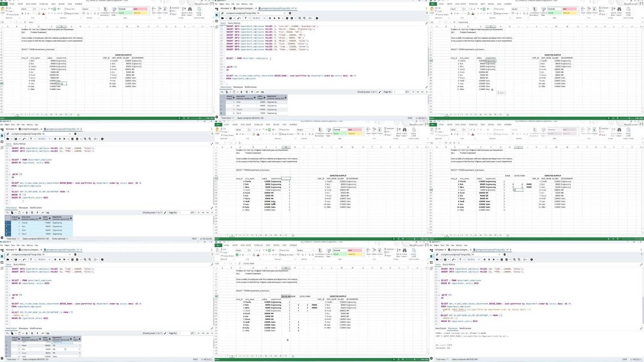Toggle Bold formatting in top-left Excel ribbon

pyautogui.click(x=22, y=13)
